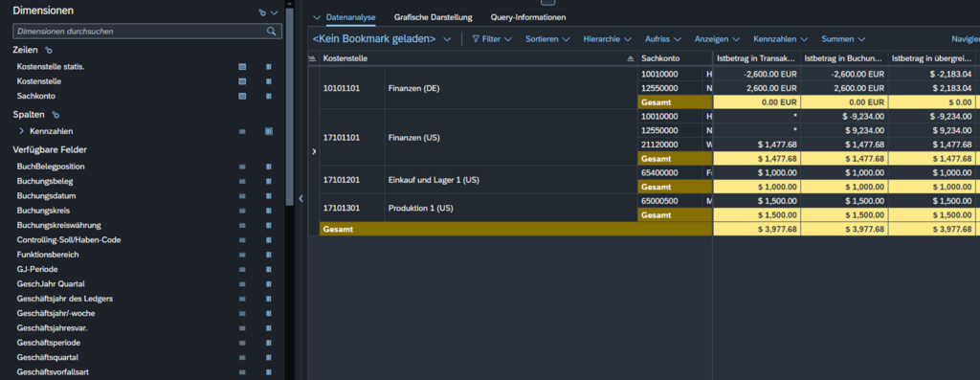Move Buchungsbeleg to columns via its columns icon
Viewport: 980px width, 380px height.
[269, 181]
